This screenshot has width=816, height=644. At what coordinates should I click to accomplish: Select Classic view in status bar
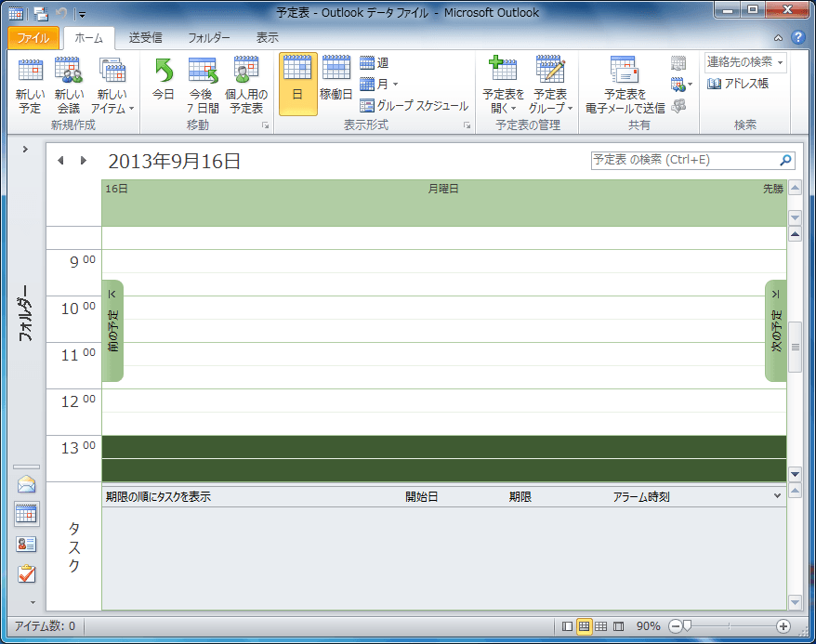pyautogui.click(x=618, y=626)
